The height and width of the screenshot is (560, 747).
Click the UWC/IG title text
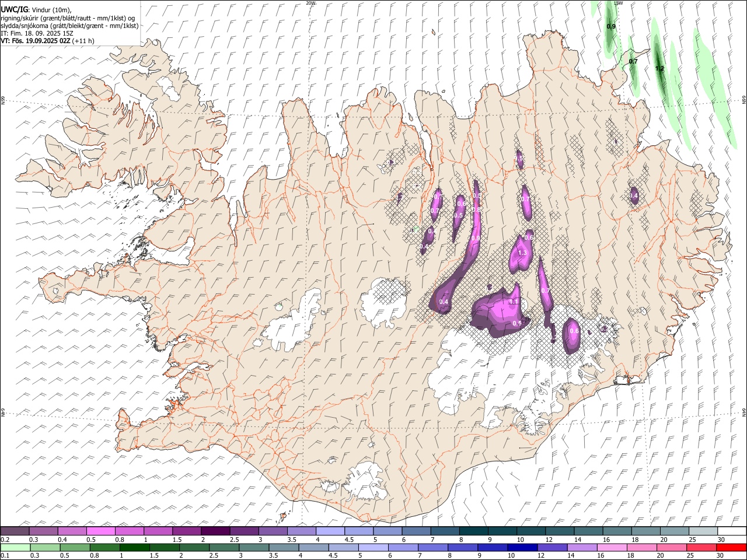(x=14, y=10)
